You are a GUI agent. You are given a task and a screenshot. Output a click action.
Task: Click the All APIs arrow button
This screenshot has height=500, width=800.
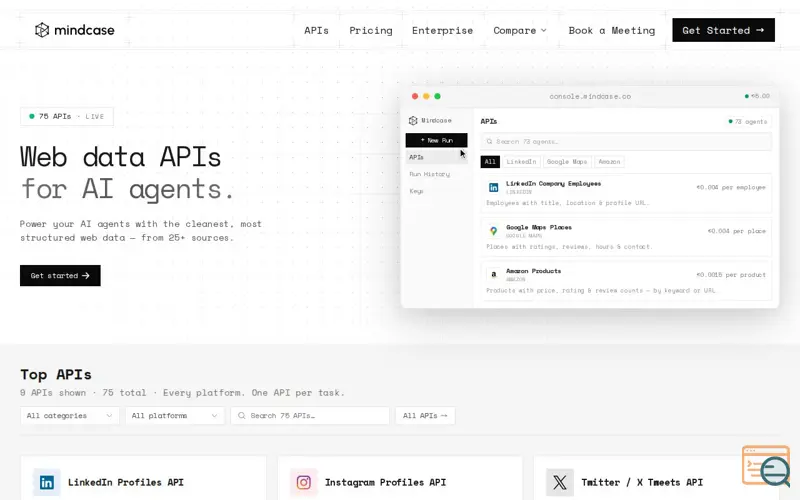[x=425, y=415]
